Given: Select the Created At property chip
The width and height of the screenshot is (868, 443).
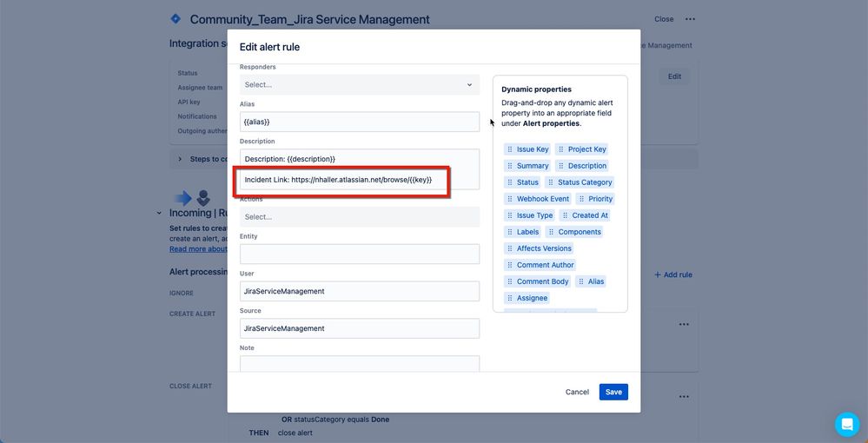Looking at the screenshot, I should [585, 216].
